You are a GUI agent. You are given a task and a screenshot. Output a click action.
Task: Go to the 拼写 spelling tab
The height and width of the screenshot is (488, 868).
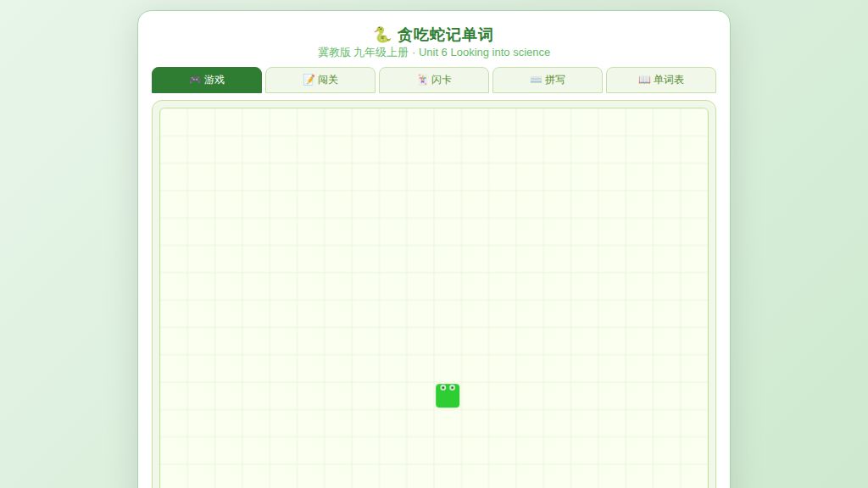(x=548, y=80)
